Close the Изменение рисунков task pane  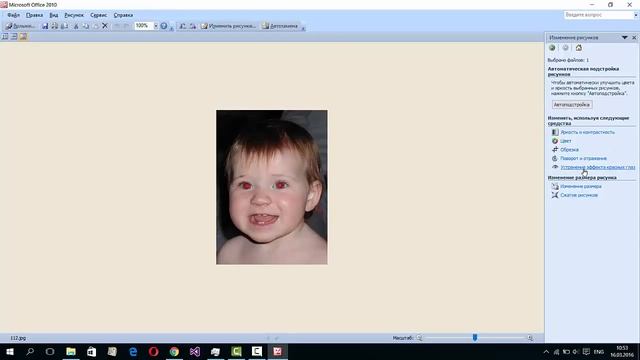coord(634,37)
